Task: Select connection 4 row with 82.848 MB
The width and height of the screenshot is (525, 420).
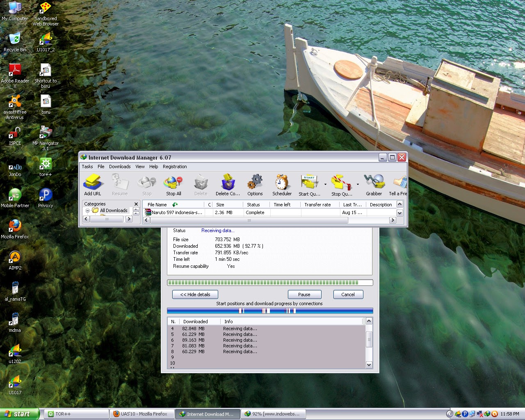Action: [266, 329]
